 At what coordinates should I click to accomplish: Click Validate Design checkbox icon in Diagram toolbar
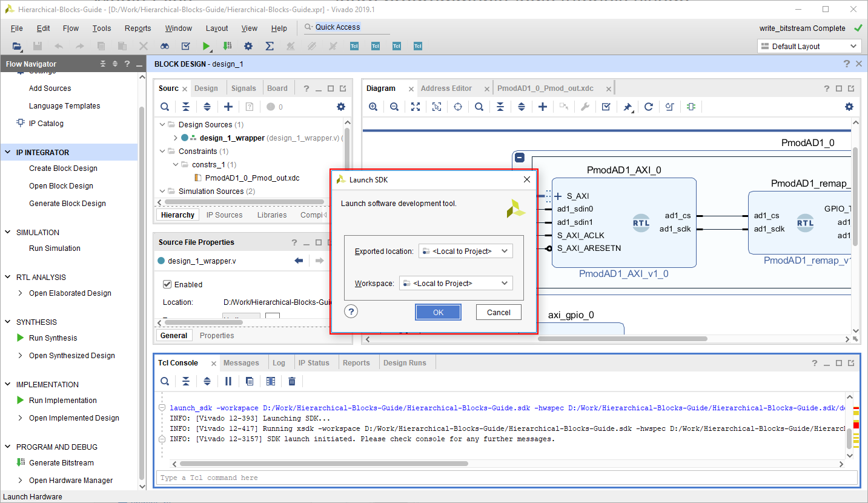606,107
